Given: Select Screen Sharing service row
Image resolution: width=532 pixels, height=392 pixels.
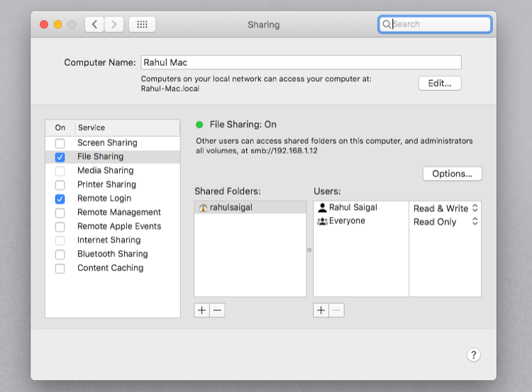Looking at the screenshot, I should click(x=113, y=143).
